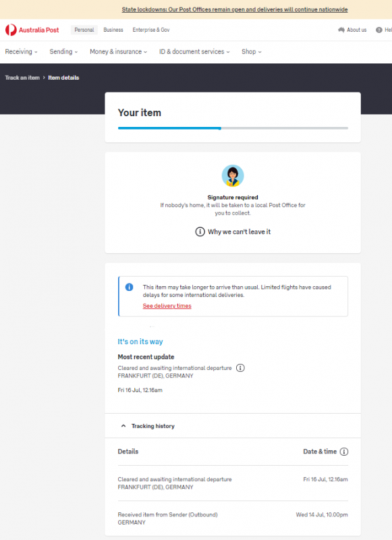Click the blue info icon in delay notice

(x=129, y=288)
